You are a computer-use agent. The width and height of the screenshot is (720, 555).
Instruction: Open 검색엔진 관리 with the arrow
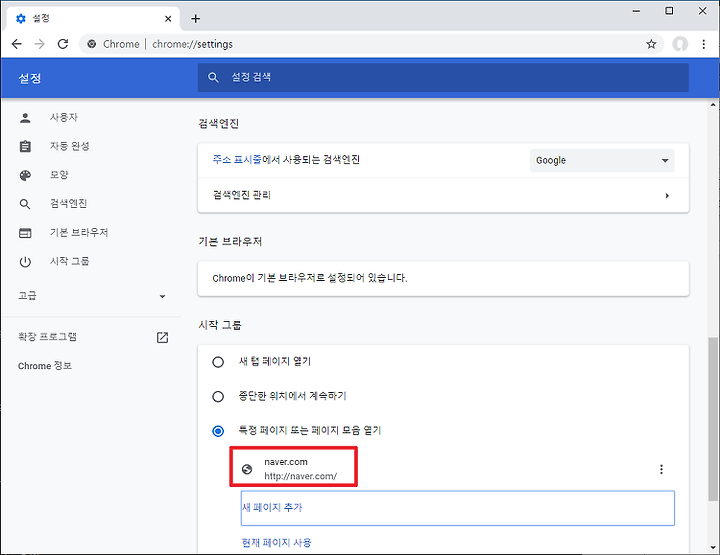tap(667, 196)
